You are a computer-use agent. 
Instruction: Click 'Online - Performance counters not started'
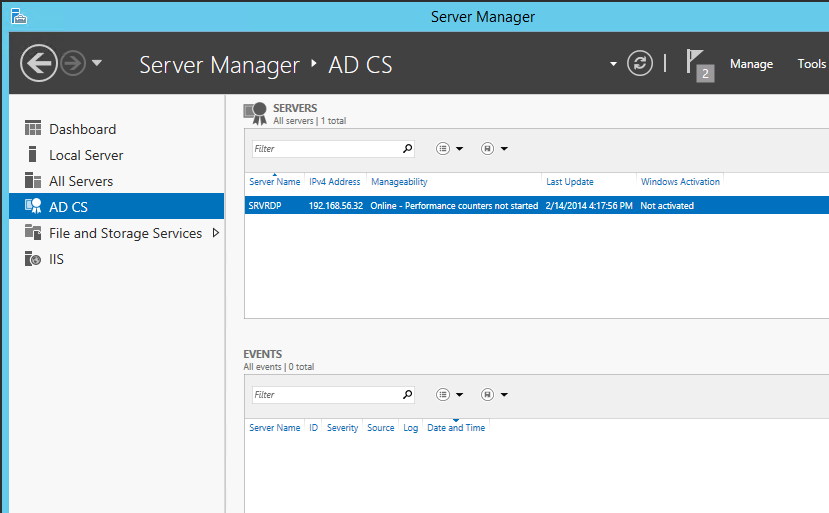tap(454, 206)
